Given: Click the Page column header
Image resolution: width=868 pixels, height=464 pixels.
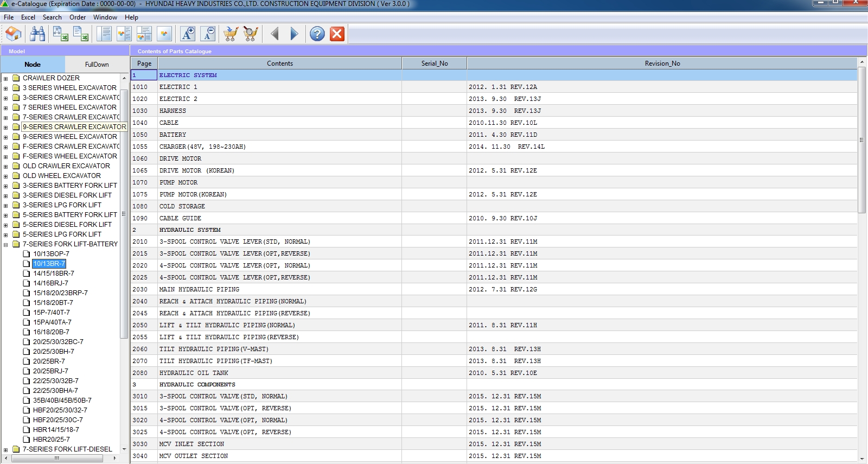Looking at the screenshot, I should (x=144, y=63).
